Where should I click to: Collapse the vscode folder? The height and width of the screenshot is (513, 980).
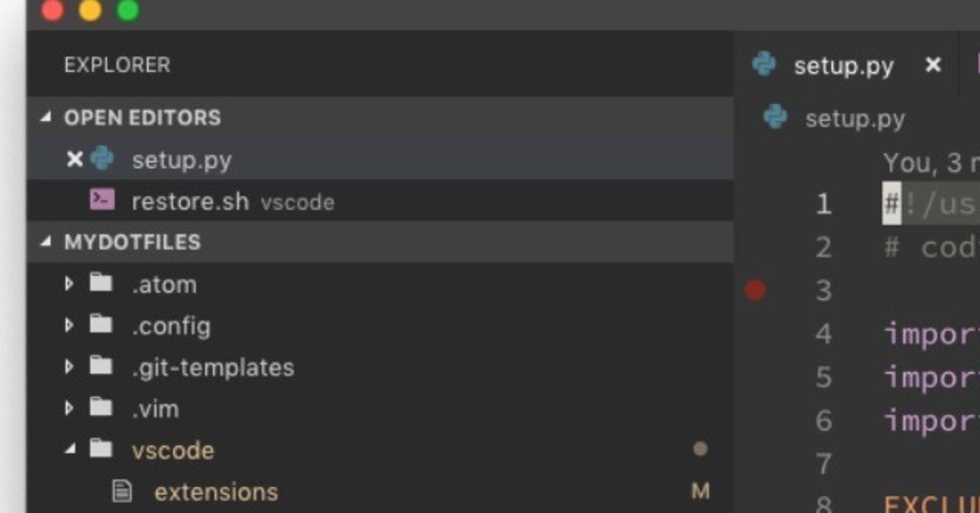(70, 449)
